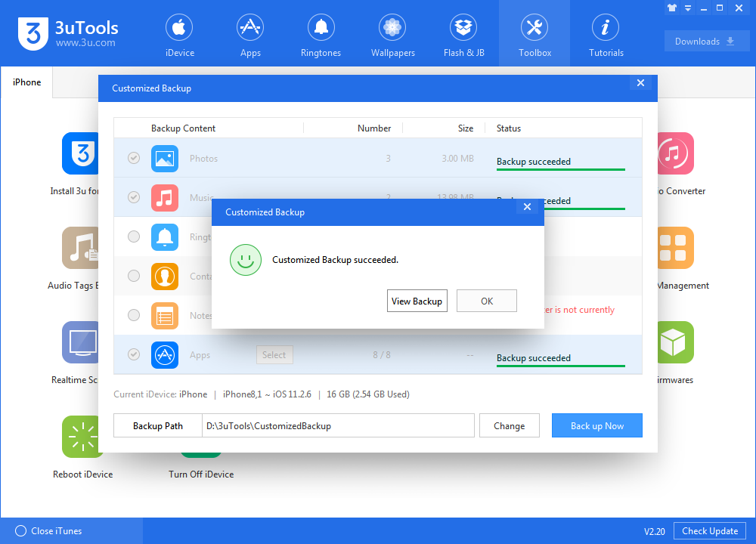Click the V2.20 version text
Image resolution: width=756 pixels, height=544 pixels.
click(654, 531)
